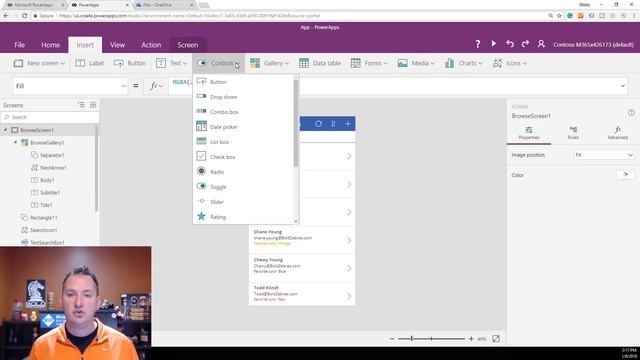This screenshot has width=640, height=360.
Task: Zoom in with the plus button
Action: click(471, 339)
